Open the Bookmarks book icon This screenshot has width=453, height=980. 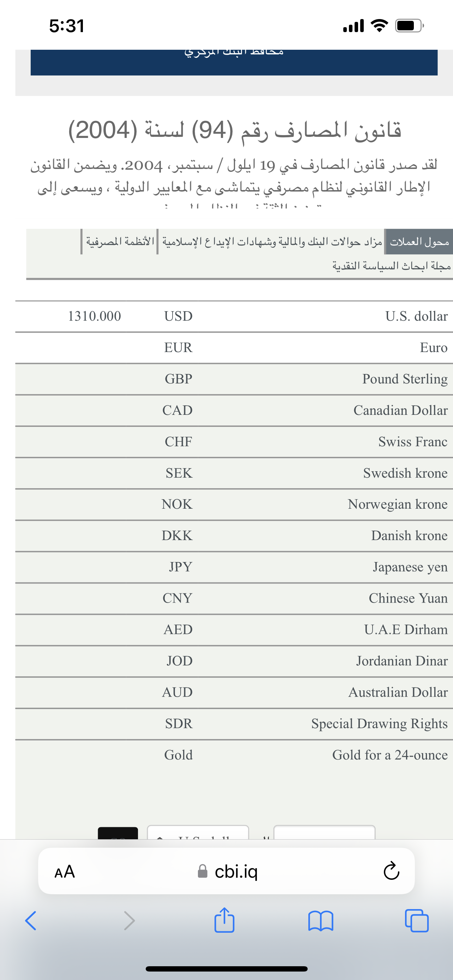[x=321, y=921]
